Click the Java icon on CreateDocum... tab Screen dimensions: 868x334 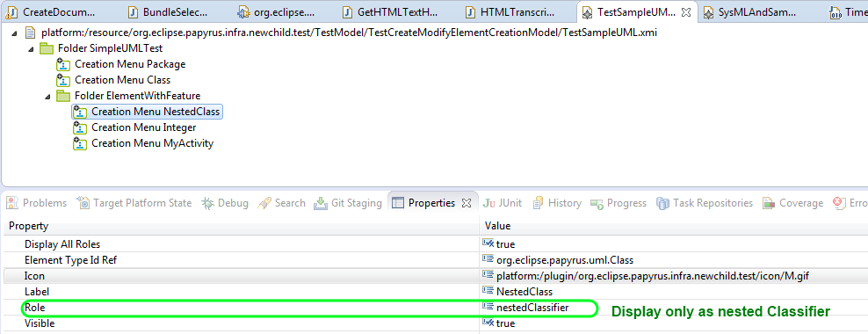(x=11, y=12)
